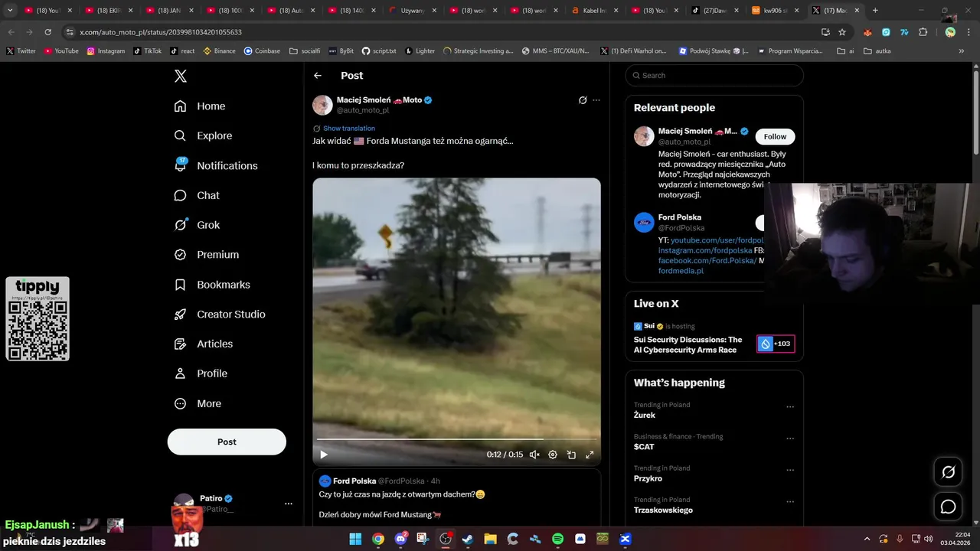Image resolution: width=980 pixels, height=551 pixels.
Task: Open the Coinbase bookmark
Action: click(262, 51)
